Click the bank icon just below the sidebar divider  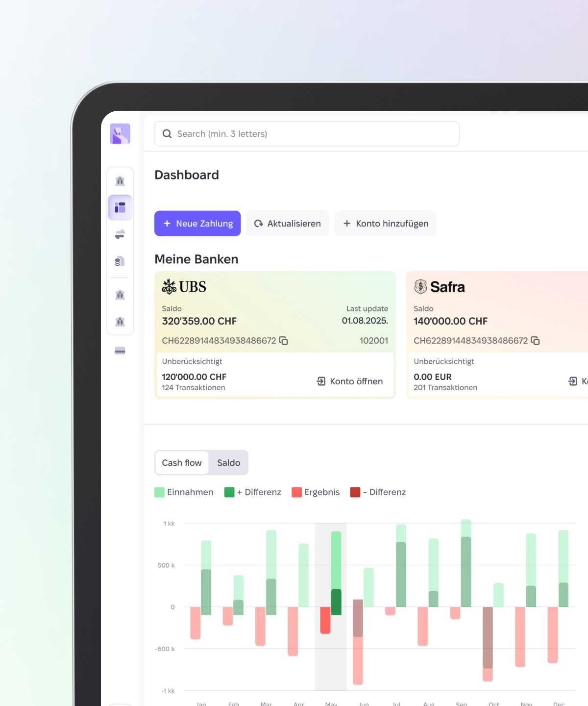[120, 295]
